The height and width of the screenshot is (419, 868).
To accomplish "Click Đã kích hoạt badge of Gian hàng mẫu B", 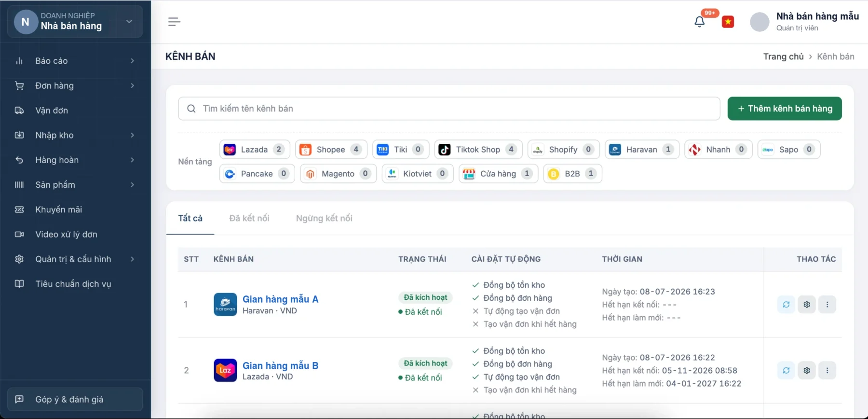I will [425, 363].
